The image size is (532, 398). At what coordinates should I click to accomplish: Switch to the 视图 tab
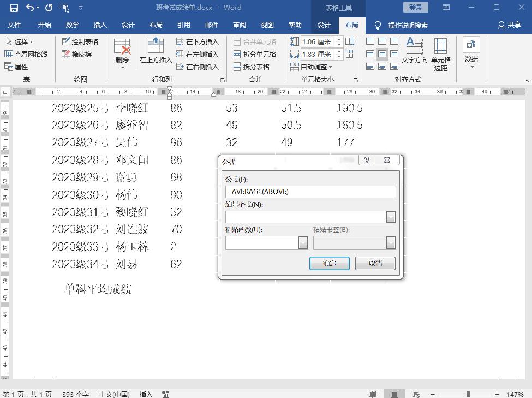coord(267,25)
